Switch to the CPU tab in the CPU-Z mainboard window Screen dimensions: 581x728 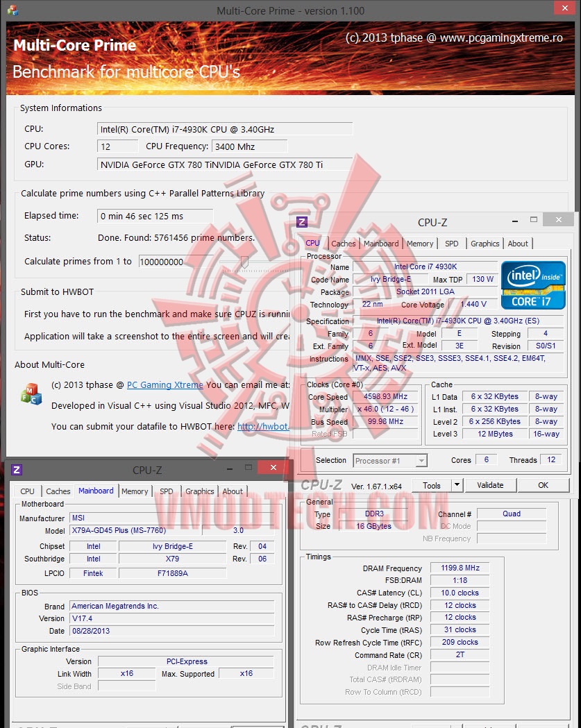coord(27,491)
